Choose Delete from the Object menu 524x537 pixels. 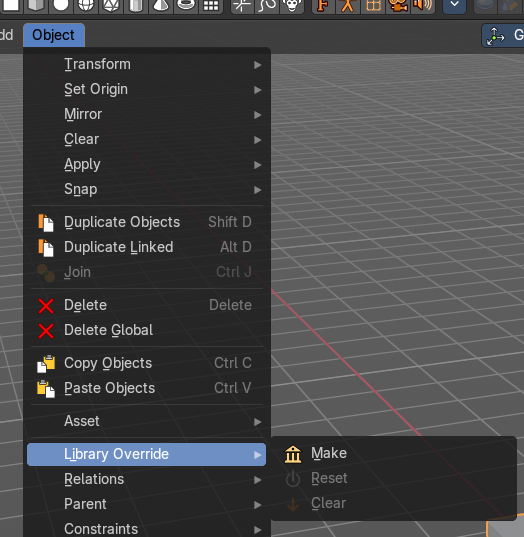(x=147, y=305)
